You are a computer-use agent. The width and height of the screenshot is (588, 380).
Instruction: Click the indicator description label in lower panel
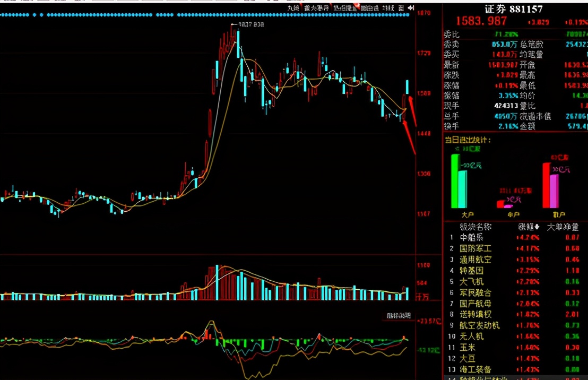click(x=399, y=316)
